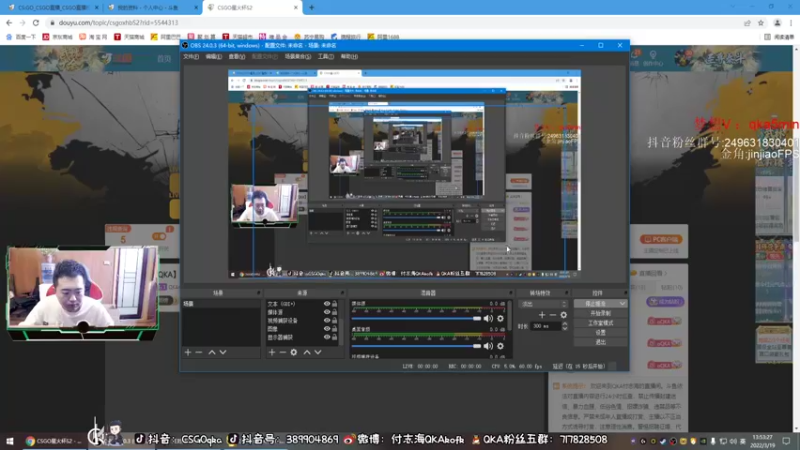Image resolution: width=800 pixels, height=450 pixels.
Task: Click 停止推流 to stop streaming
Action: [x=595, y=304]
